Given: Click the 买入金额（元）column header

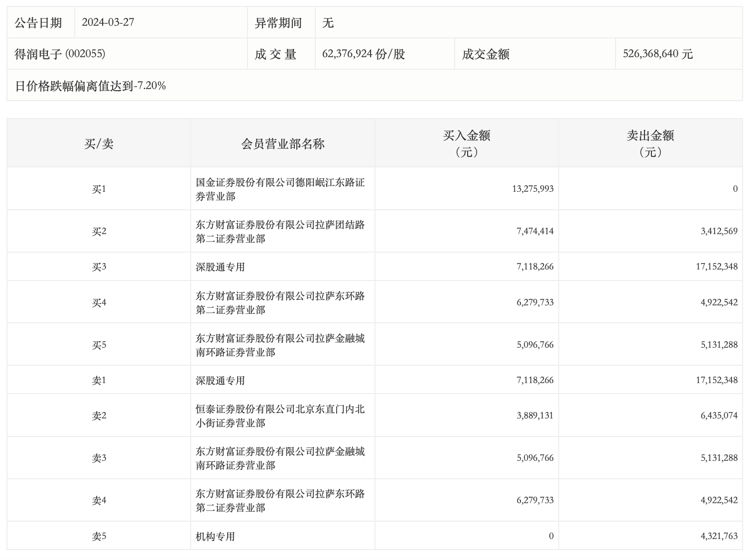Looking at the screenshot, I should pyautogui.click(x=467, y=143).
